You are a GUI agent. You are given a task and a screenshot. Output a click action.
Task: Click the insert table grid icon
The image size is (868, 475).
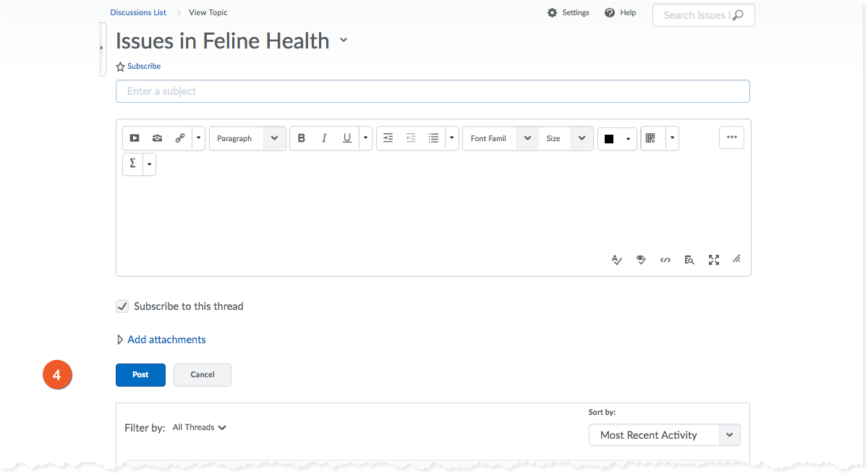tap(651, 138)
